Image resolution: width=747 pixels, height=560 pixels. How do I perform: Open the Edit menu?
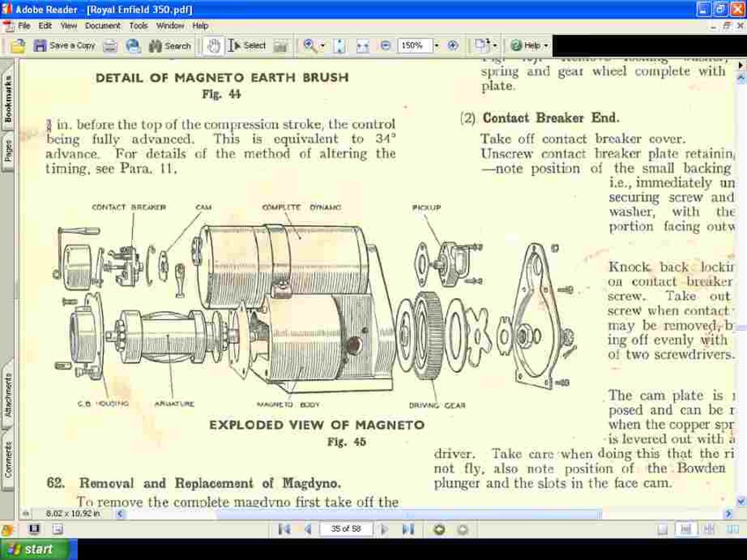(x=45, y=26)
